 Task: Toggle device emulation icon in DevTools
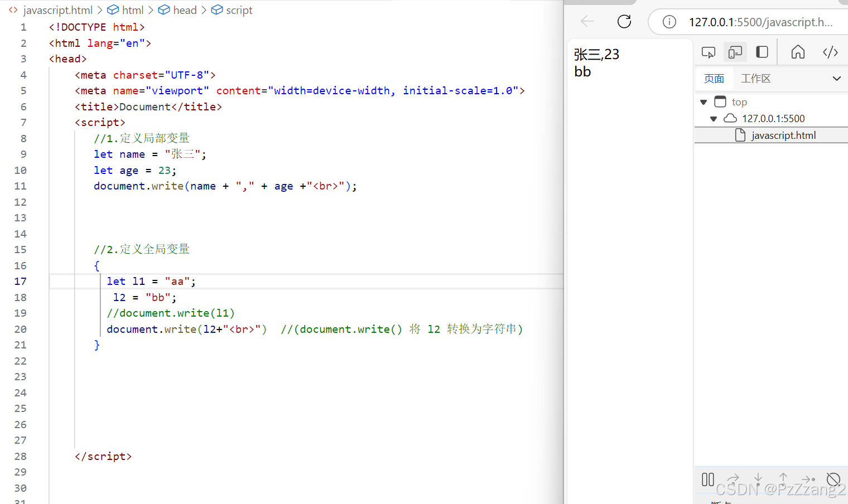[x=735, y=52]
